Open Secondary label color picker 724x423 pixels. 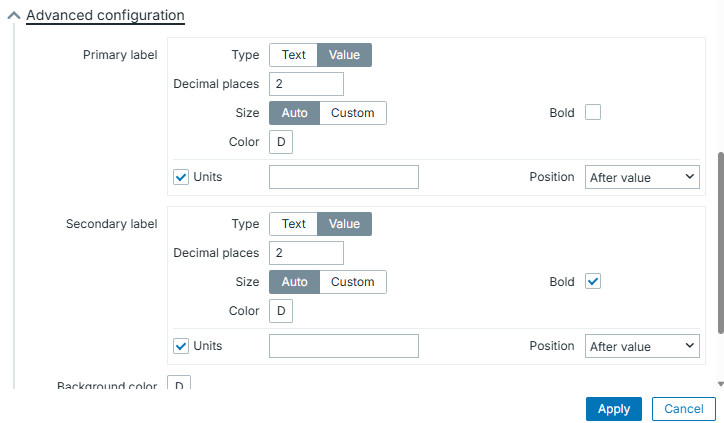click(x=281, y=311)
